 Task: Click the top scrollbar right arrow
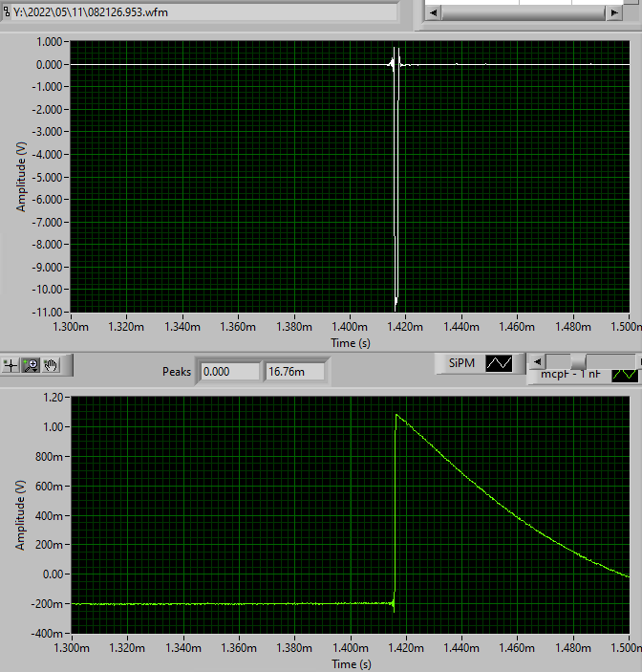click(613, 12)
